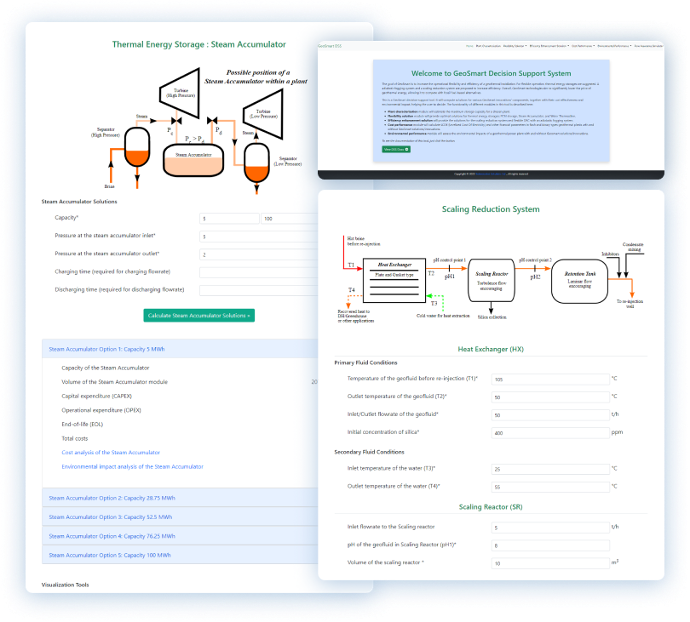690x622 pixels.
Task: Focus the Inlet/Outlet flowrate of geofluid field
Action: 550,415
